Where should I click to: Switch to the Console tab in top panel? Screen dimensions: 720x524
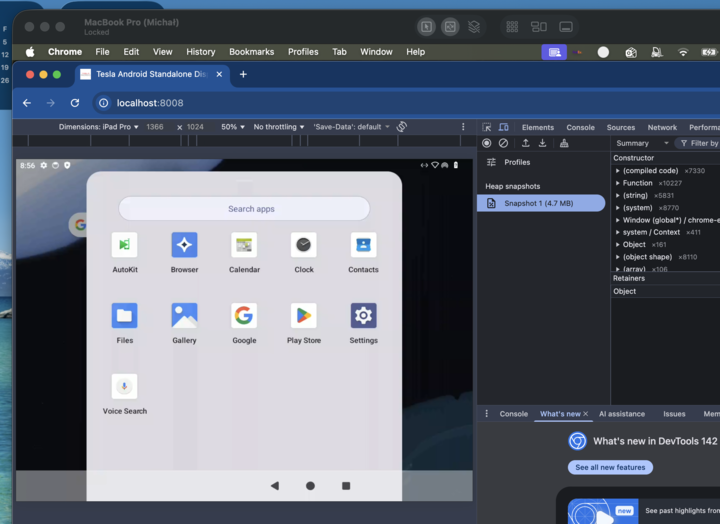pyautogui.click(x=580, y=127)
